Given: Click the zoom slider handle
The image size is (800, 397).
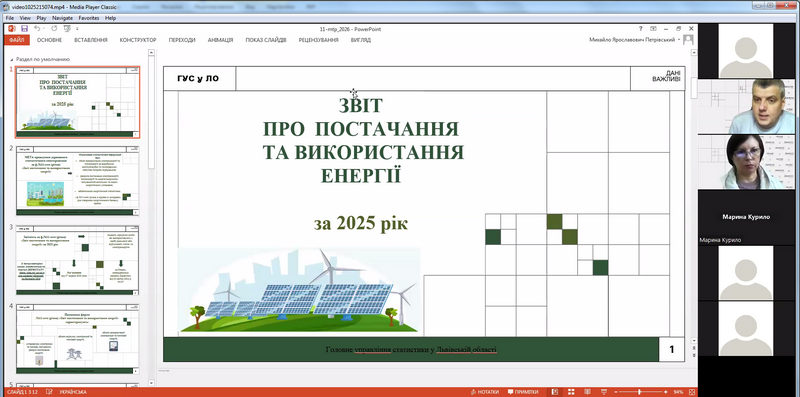Looking at the screenshot, I should [x=639, y=392].
